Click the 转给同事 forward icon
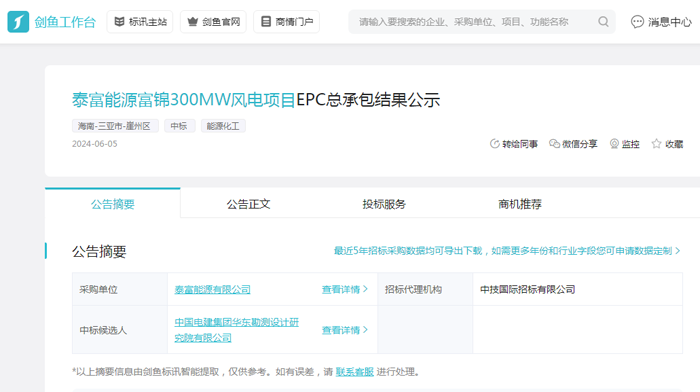This screenshot has width=700, height=392. (x=494, y=144)
